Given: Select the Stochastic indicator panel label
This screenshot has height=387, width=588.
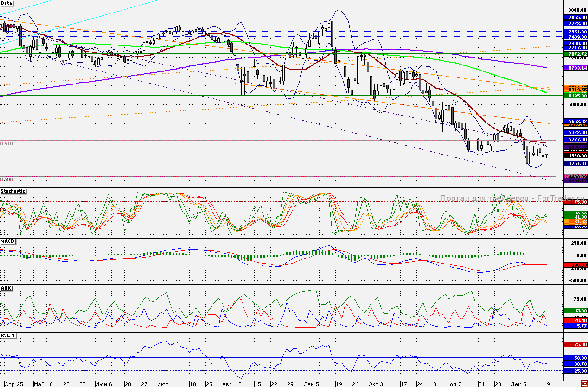Looking at the screenshot, I should [x=13, y=191].
